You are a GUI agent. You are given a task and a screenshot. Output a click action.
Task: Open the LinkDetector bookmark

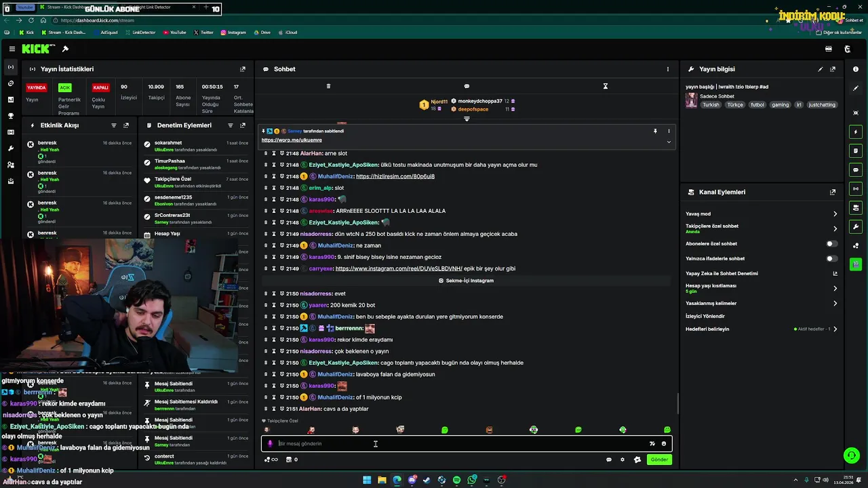pos(140,33)
